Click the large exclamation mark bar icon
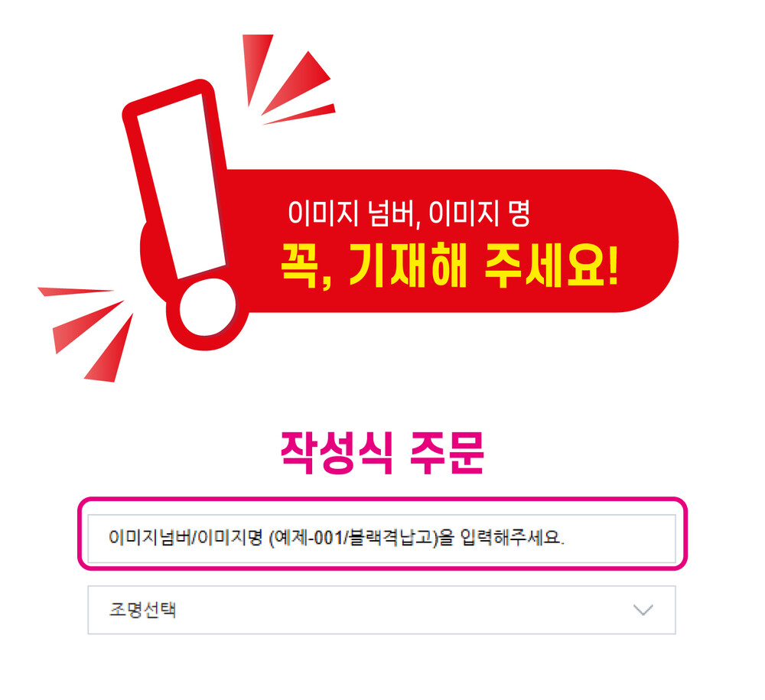The width and height of the screenshot is (765, 700). [177, 181]
